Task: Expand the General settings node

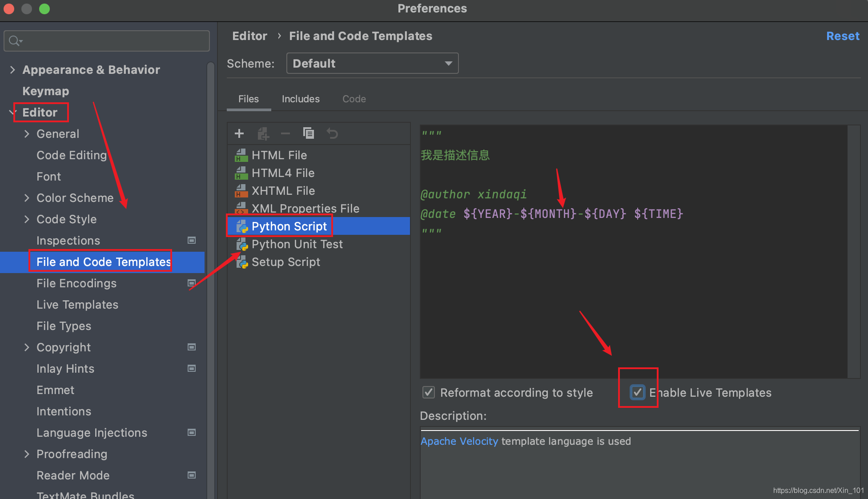Action: (x=27, y=134)
